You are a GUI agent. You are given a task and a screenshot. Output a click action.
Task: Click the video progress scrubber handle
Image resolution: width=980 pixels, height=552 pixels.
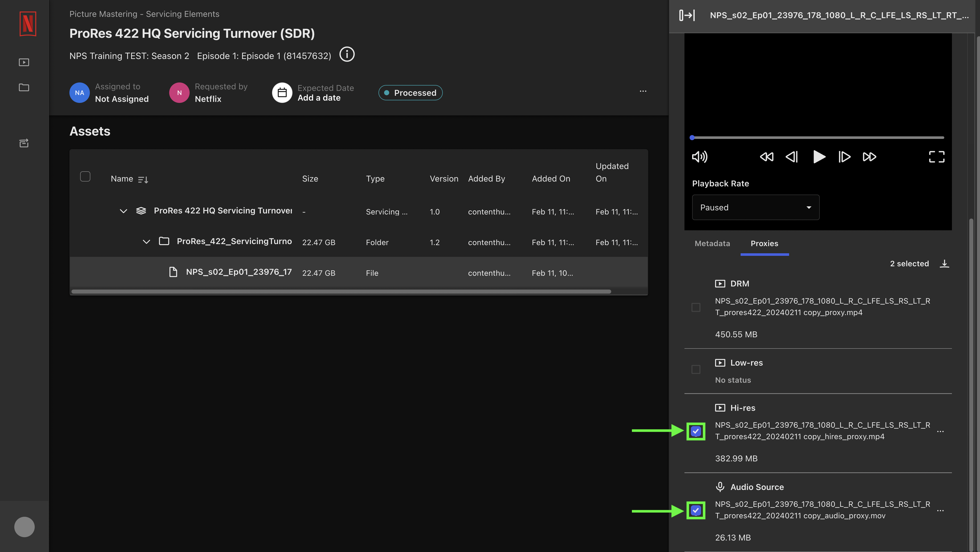click(x=692, y=137)
